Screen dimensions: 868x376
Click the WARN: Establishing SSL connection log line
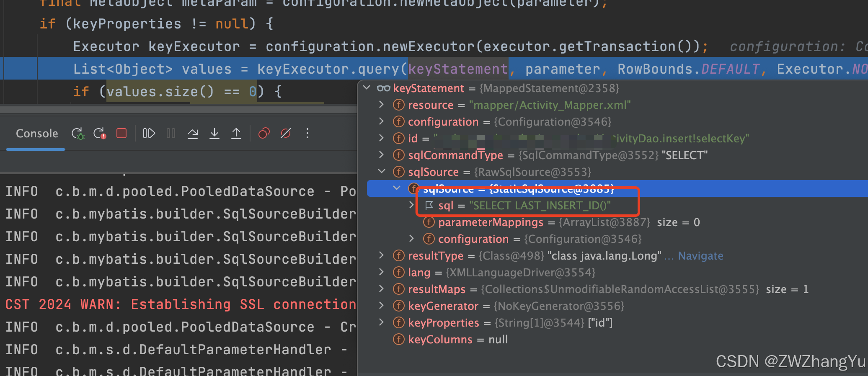point(181,304)
